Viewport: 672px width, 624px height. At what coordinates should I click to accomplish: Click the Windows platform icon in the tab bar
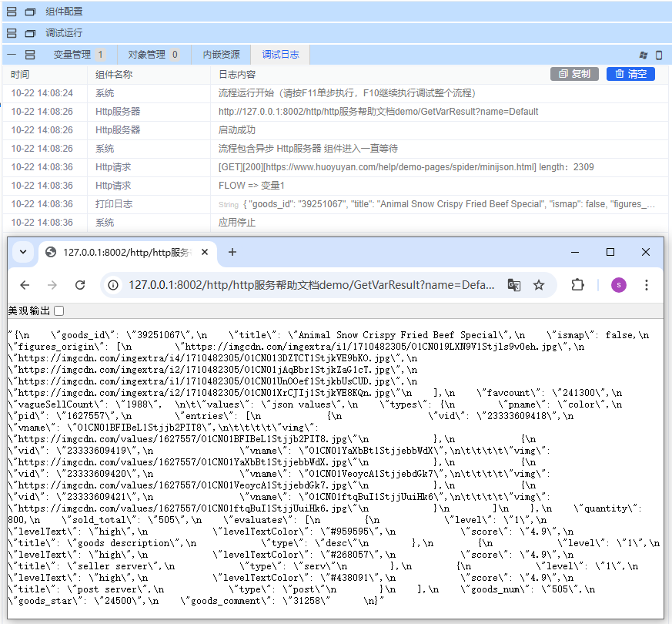point(644,55)
